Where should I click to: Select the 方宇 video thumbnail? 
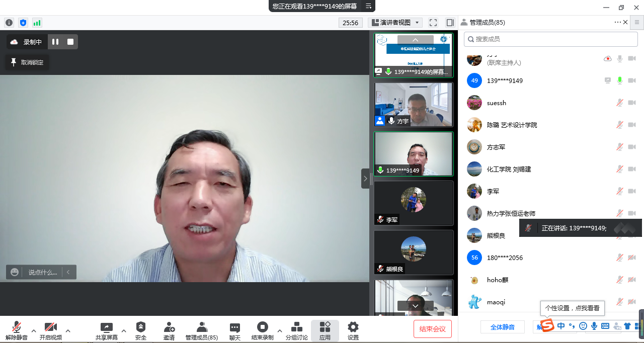coord(414,104)
